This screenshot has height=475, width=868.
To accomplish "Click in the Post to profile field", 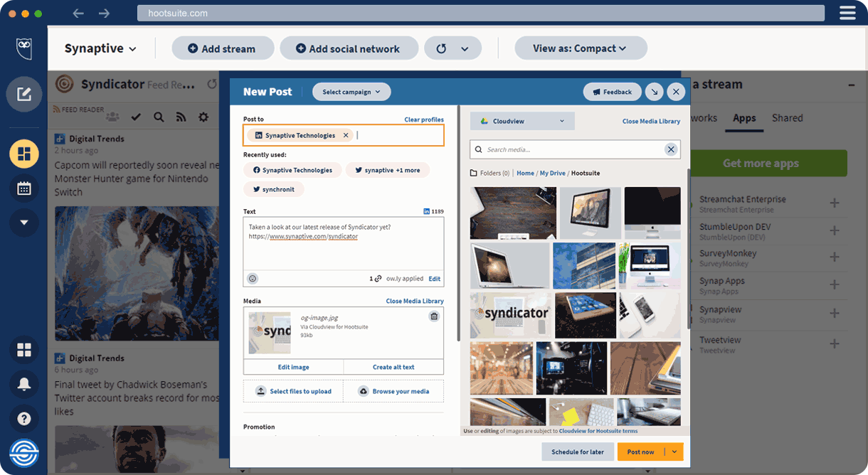I will tap(344, 135).
